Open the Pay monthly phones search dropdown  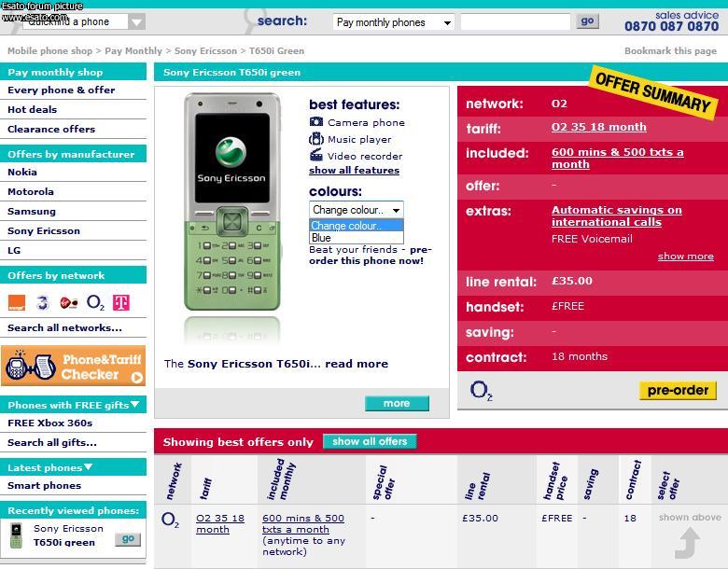393,22
